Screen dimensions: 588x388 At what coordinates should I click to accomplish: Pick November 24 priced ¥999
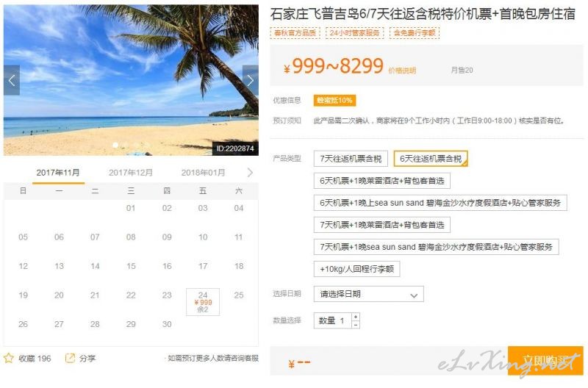tap(203, 302)
